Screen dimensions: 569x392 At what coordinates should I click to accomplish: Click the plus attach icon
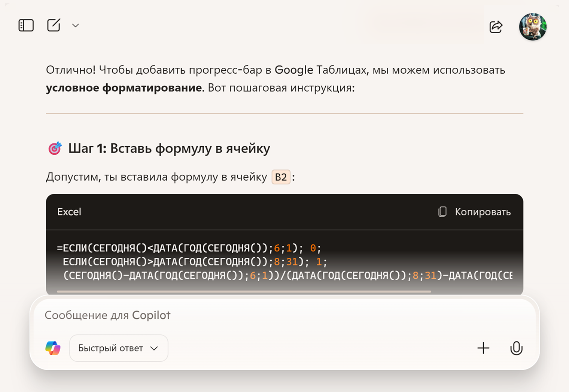coord(483,348)
